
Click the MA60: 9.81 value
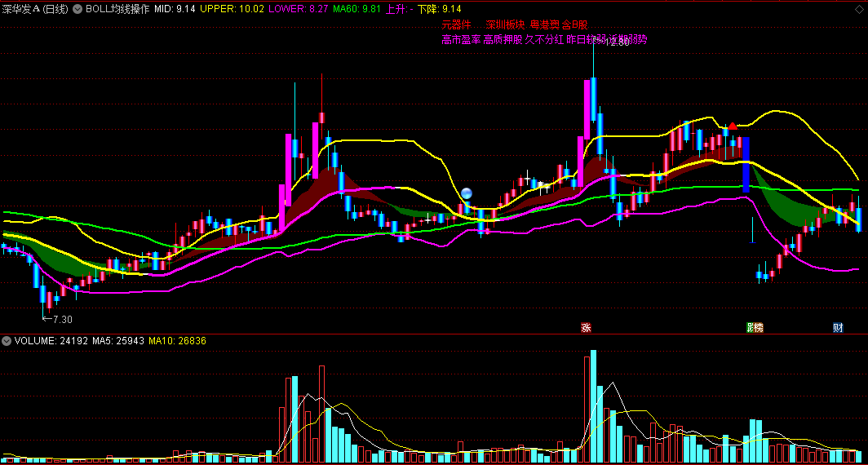point(357,9)
